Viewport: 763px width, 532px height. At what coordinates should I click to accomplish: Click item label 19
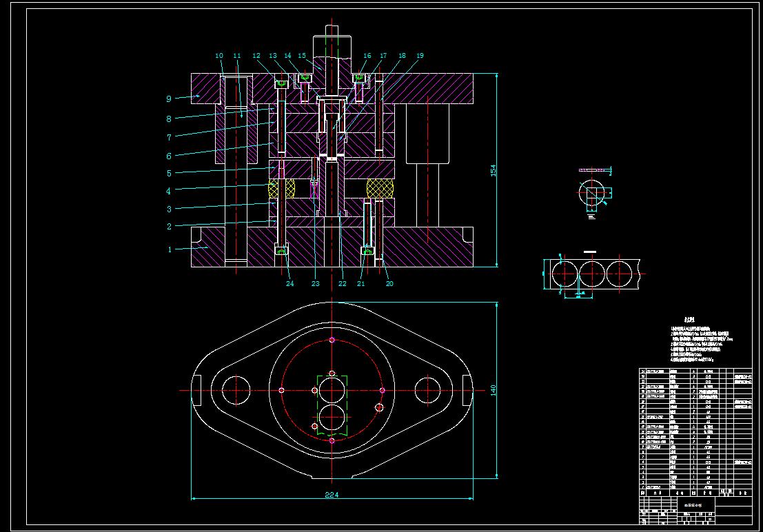(x=420, y=56)
